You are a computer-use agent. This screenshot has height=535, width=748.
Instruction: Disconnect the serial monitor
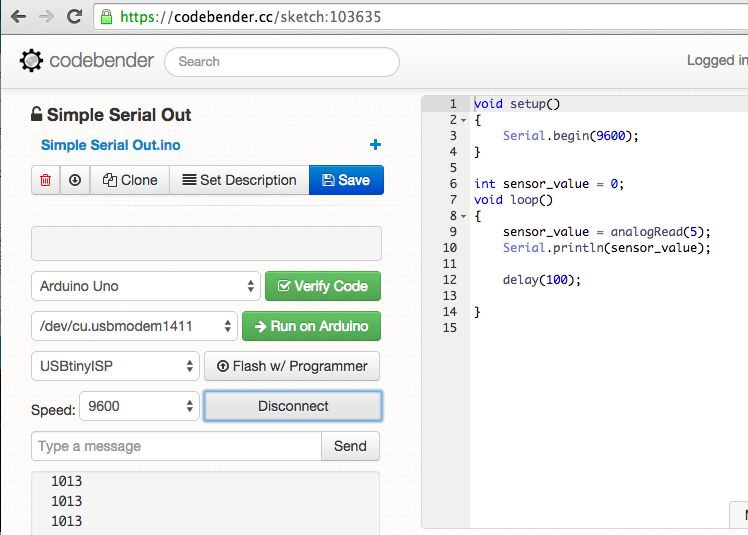point(292,406)
